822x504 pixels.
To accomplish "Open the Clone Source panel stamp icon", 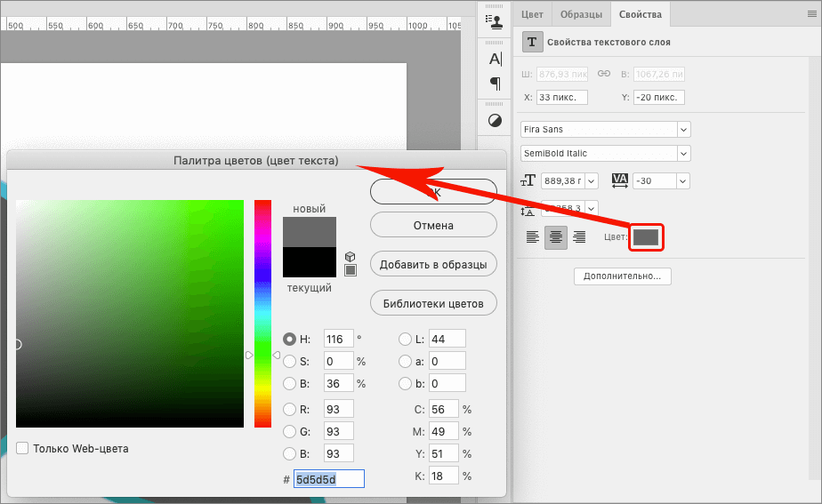I will coord(496,24).
